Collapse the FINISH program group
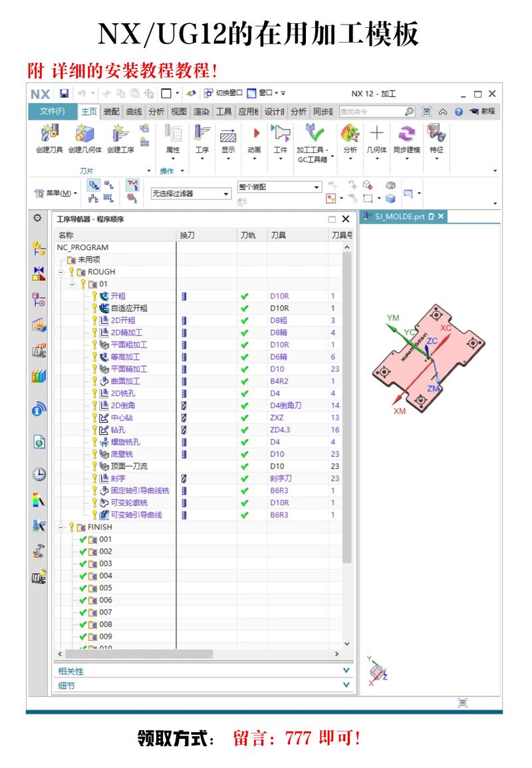 point(60,527)
